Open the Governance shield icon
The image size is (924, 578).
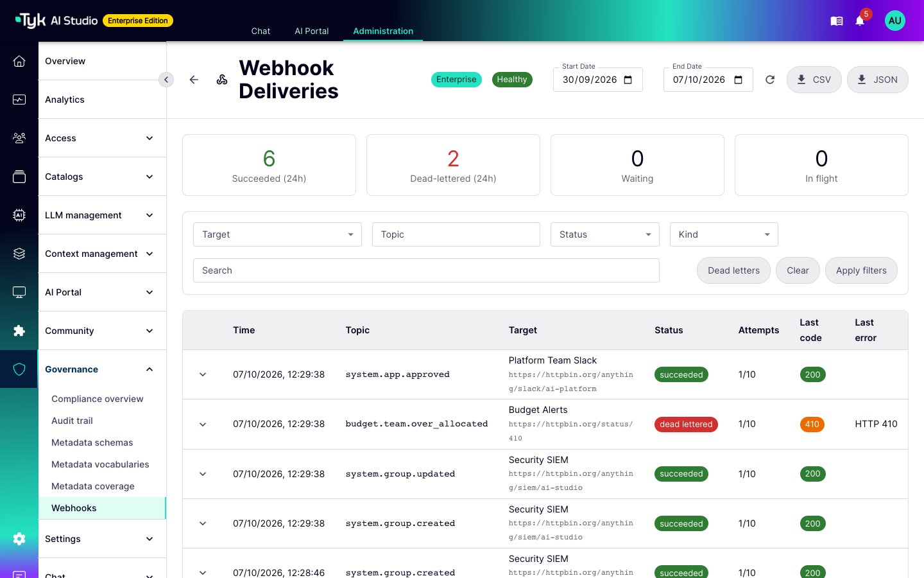[x=19, y=369]
